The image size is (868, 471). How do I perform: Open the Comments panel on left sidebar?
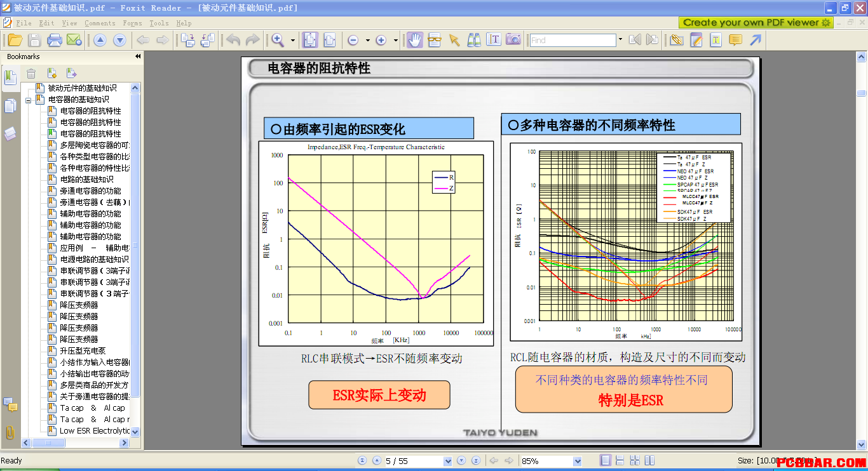(10, 404)
